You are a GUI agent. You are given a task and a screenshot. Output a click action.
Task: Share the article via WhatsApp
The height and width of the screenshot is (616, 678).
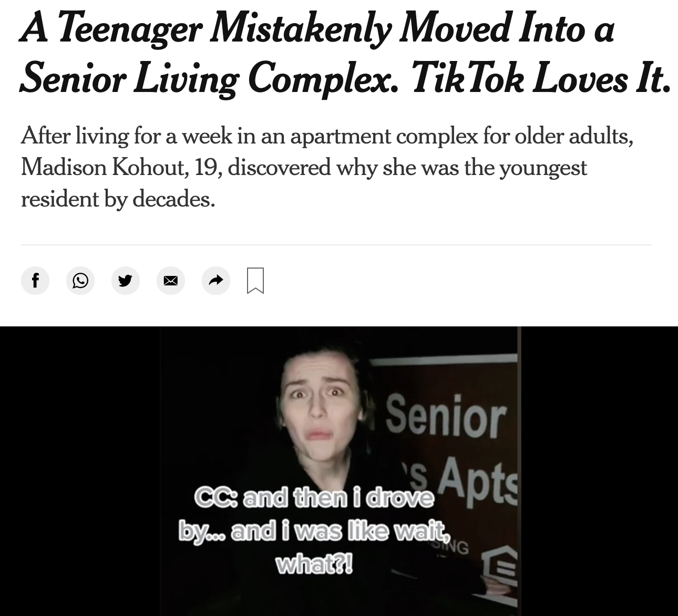tap(80, 280)
